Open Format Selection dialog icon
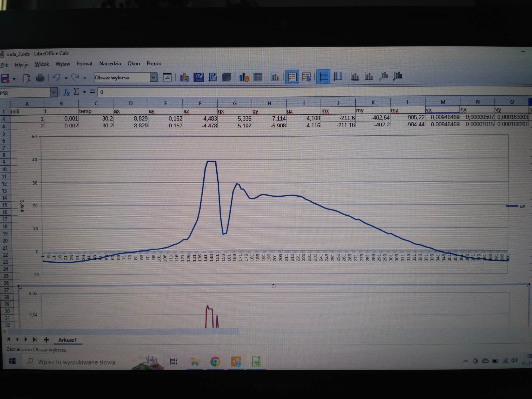 click(167, 77)
